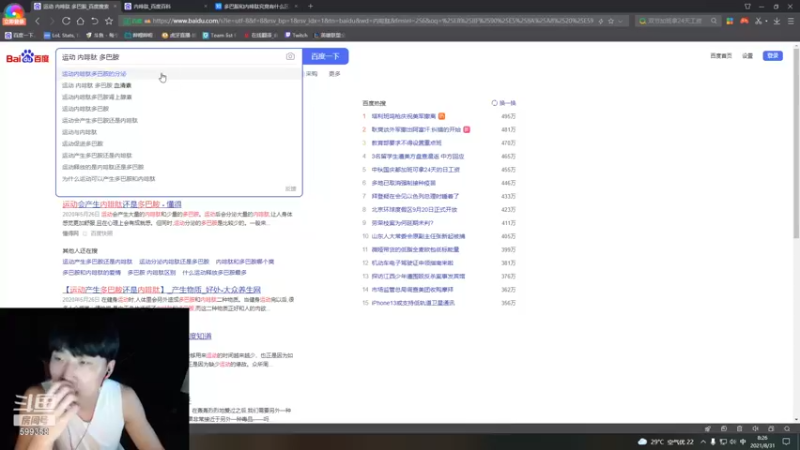Image resolution: width=800 pixels, height=450 pixels.
Task: Close the first Baidu search tab
Action: (115, 7)
